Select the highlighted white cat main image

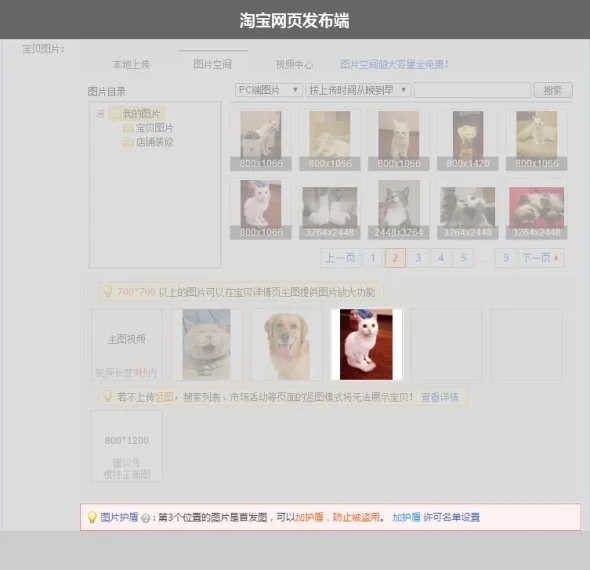coord(366,344)
